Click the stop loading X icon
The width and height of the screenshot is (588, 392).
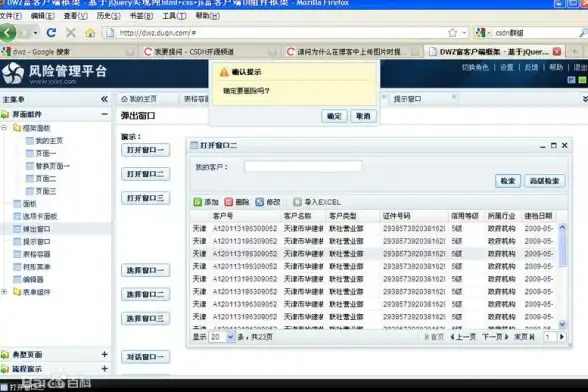pos(70,33)
